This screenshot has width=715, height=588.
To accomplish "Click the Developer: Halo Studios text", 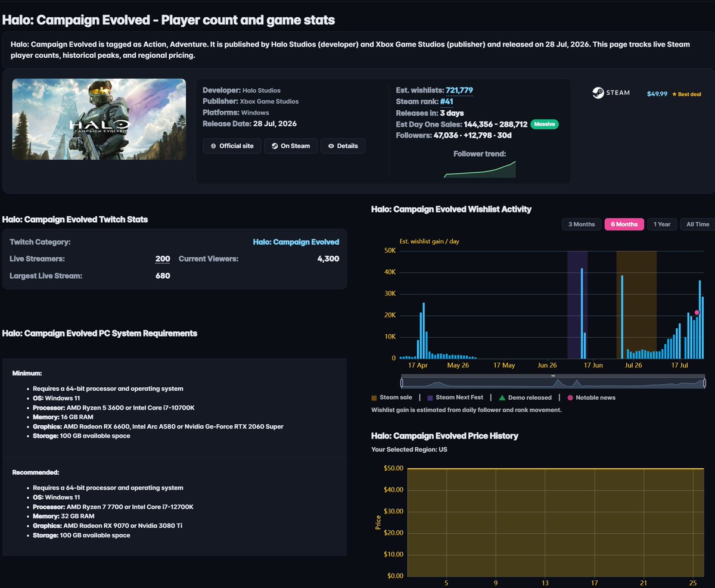I will coord(241,91).
